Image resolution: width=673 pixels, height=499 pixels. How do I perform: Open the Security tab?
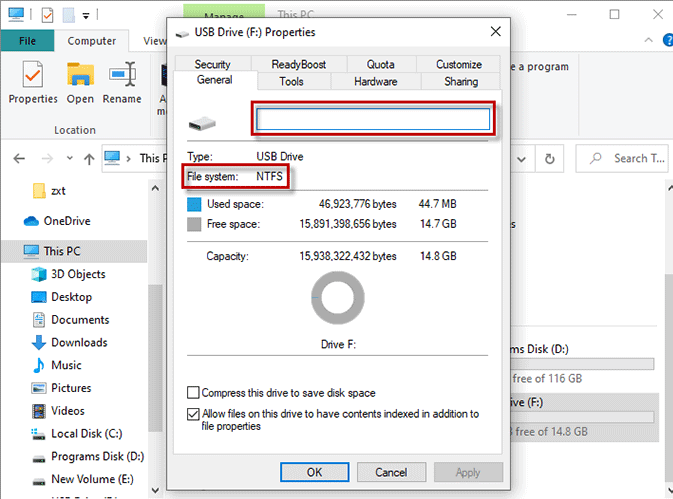coord(212,64)
